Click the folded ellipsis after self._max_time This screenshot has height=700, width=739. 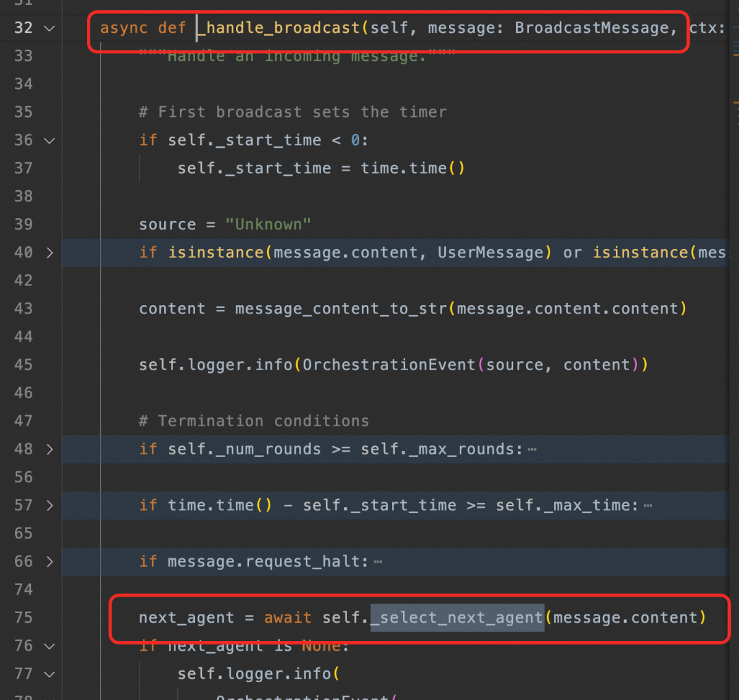pyautogui.click(x=648, y=505)
